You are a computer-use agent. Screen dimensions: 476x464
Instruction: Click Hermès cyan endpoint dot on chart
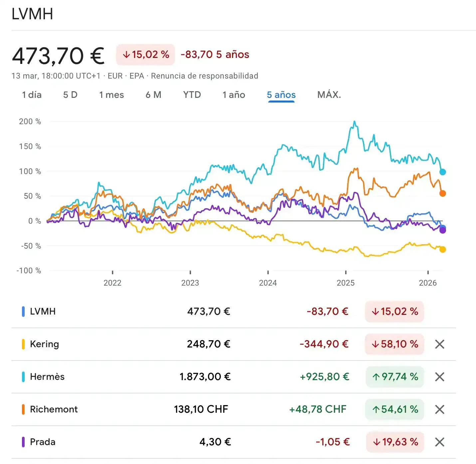tap(442, 172)
